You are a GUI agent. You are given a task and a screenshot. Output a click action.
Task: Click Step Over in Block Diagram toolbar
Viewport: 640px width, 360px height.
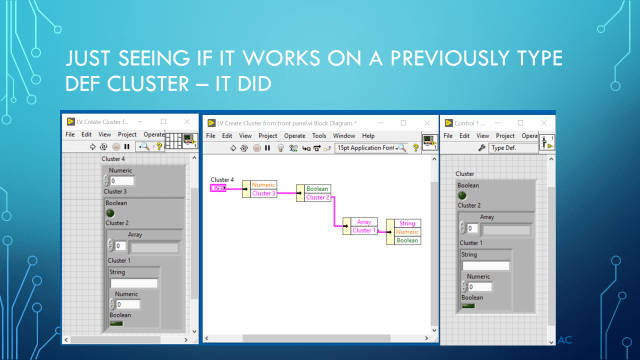317,149
